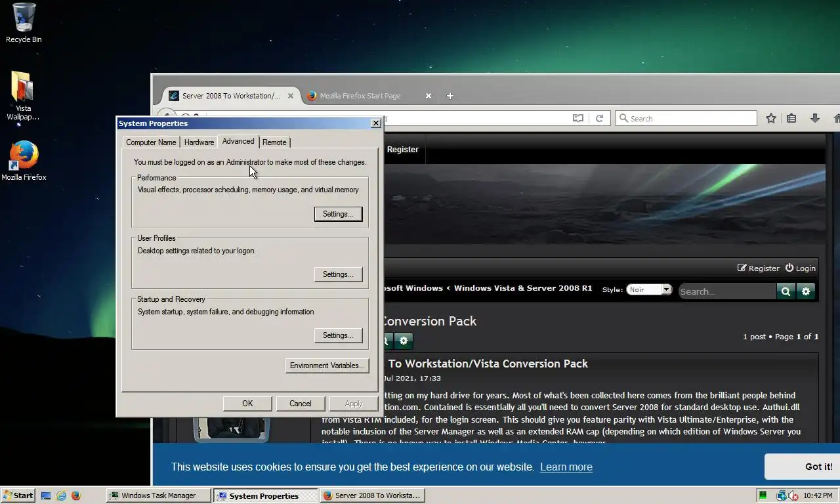Open the Style dropdown showing Noir
This screenshot has height=504, width=840.
[x=649, y=289]
